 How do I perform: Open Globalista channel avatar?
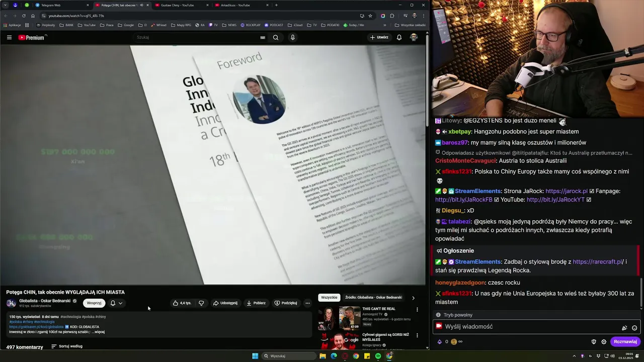11,303
